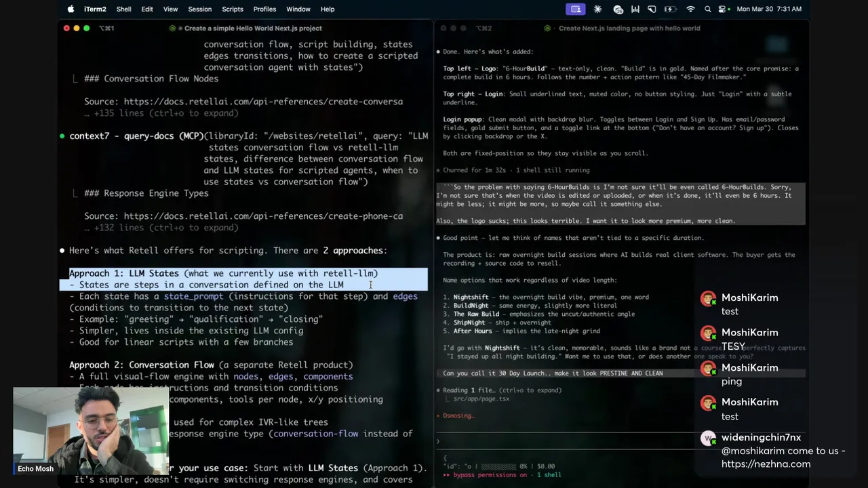Viewport: 868px width, 488px height.
Task: Click MoshiKarim avatar beside 'TESY' message
Action: [708, 333]
